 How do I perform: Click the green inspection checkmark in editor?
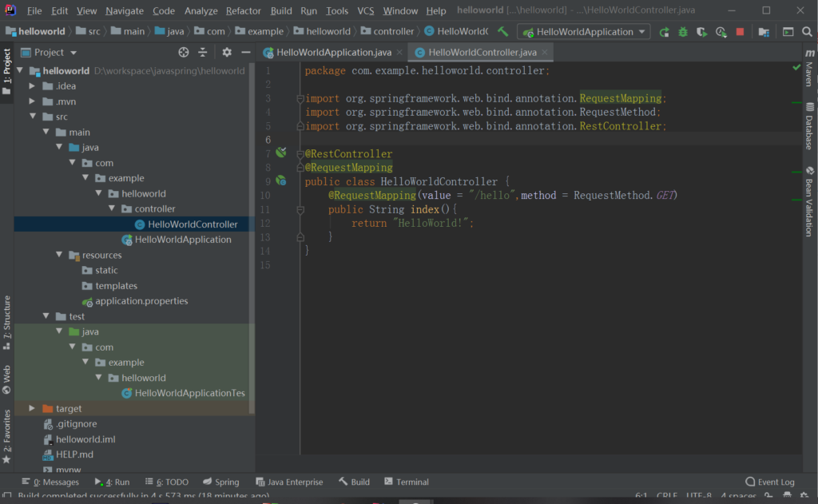point(796,67)
